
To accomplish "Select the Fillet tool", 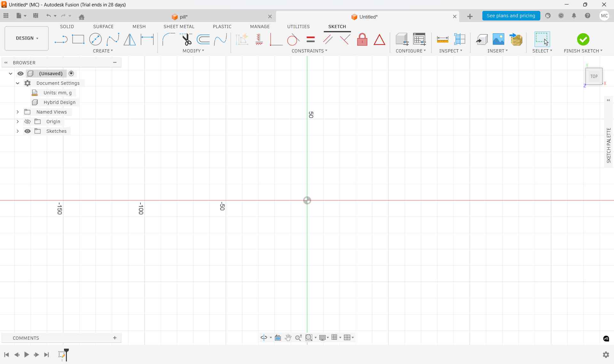I will click(x=169, y=39).
